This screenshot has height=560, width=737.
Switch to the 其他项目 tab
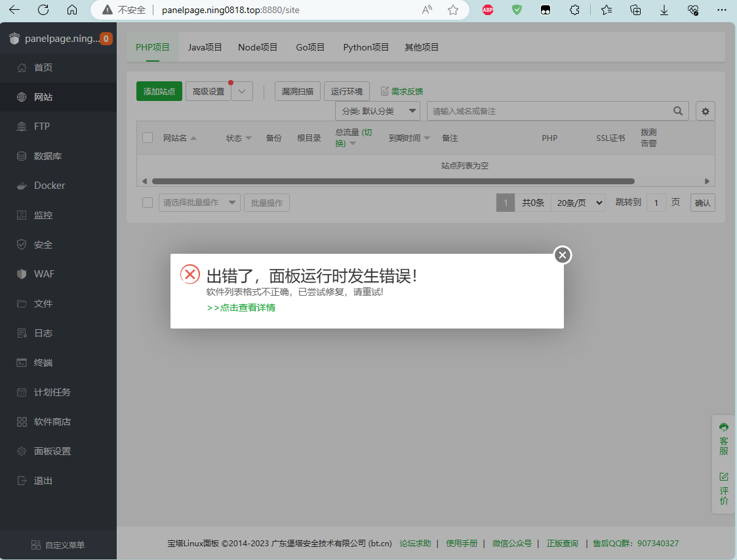point(422,47)
